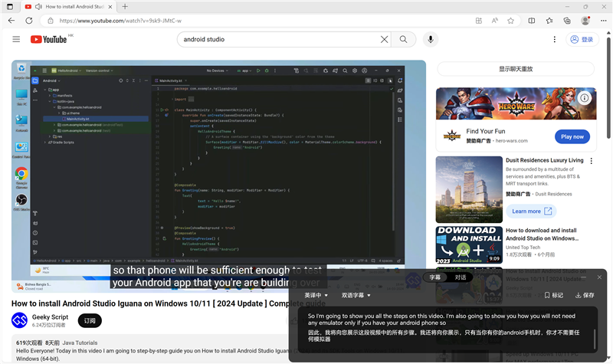Start voice search with microphone
Viewport: 613px width, 364px height.
tap(431, 40)
